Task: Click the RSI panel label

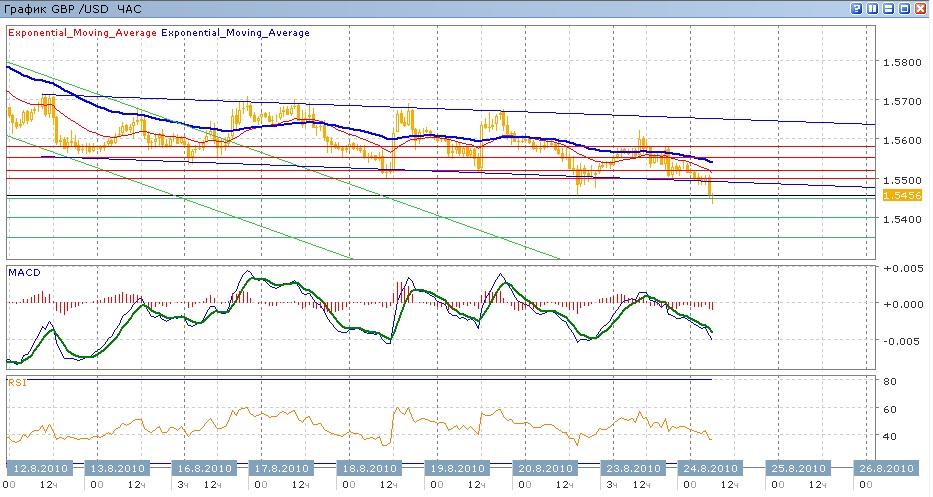Action: coord(15,380)
